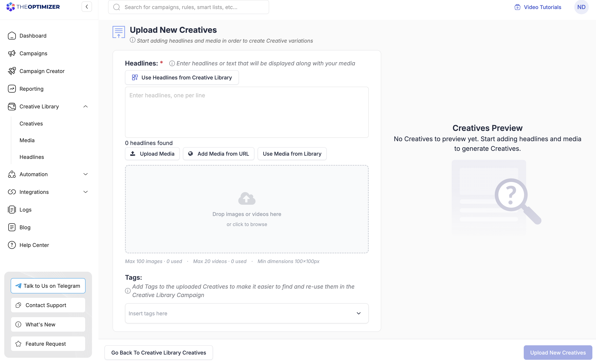This screenshot has width=596, height=364.
Task: Click the Campaign Creator rocket icon
Action: [x=12, y=71]
